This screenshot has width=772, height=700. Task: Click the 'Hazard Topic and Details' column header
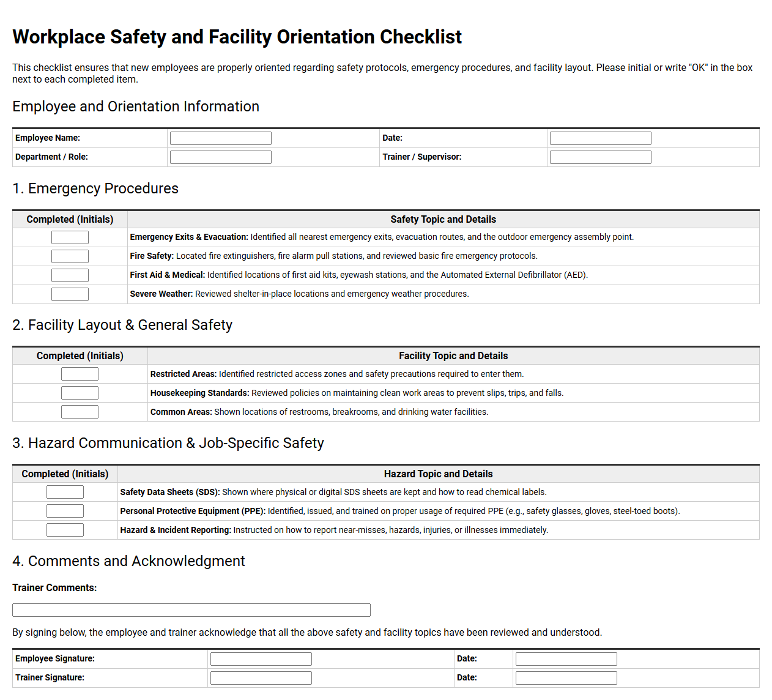coord(438,474)
